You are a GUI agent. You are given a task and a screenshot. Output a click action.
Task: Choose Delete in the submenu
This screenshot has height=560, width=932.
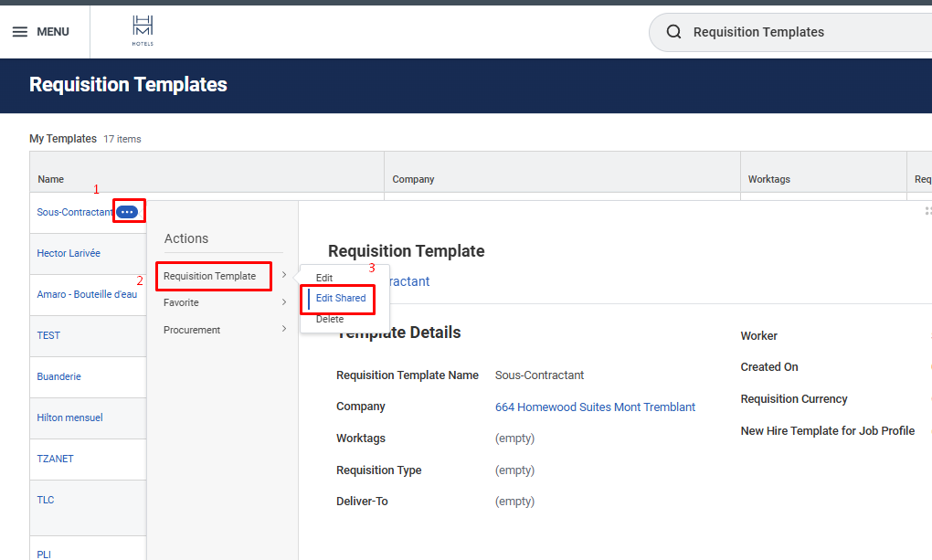click(330, 319)
